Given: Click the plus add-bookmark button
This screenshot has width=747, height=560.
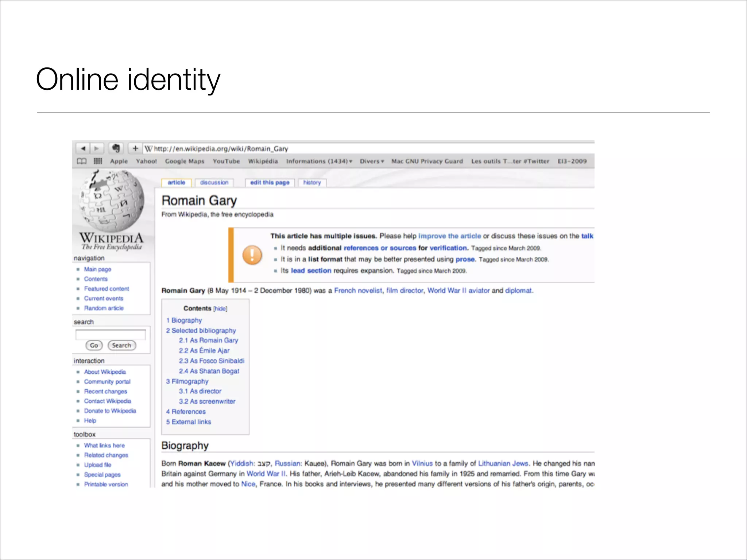Looking at the screenshot, I should coord(135,148).
